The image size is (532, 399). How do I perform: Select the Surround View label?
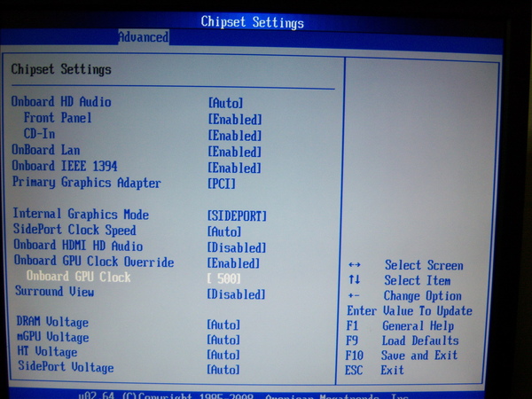point(55,292)
